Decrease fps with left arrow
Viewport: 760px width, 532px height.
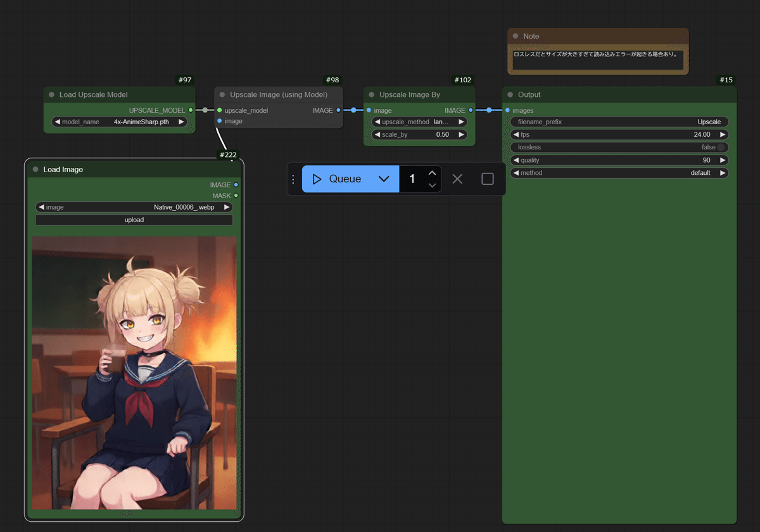coord(516,135)
